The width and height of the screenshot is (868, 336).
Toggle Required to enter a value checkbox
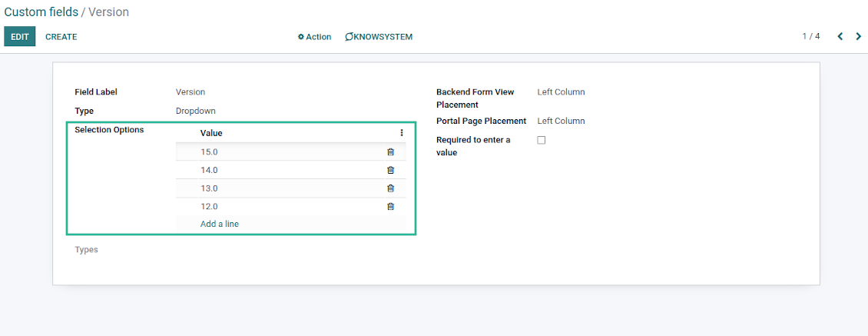(542, 141)
